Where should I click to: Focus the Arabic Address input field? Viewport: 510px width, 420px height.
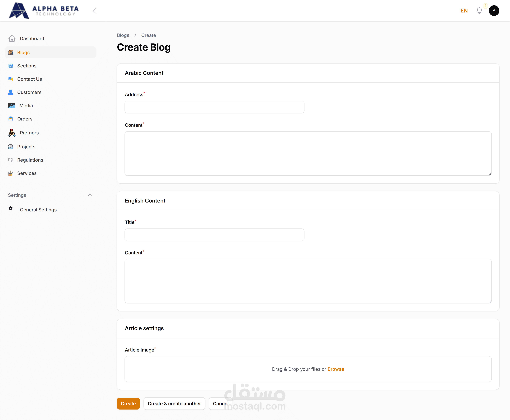point(214,107)
